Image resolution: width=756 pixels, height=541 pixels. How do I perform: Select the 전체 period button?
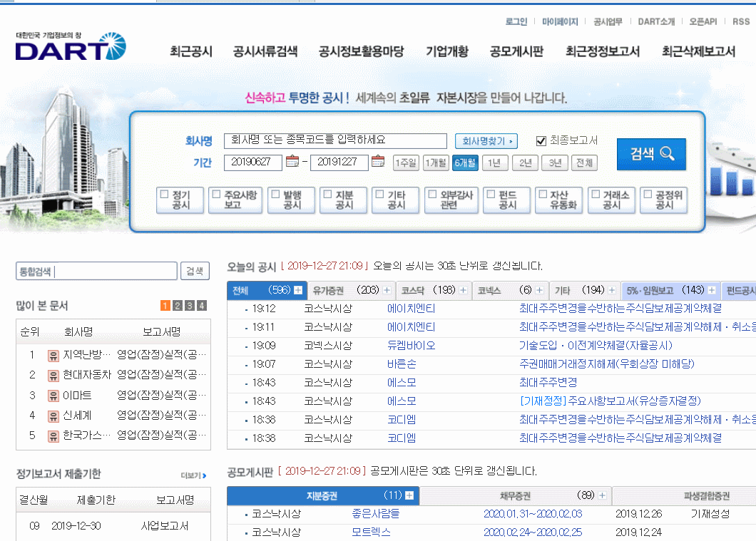point(584,163)
